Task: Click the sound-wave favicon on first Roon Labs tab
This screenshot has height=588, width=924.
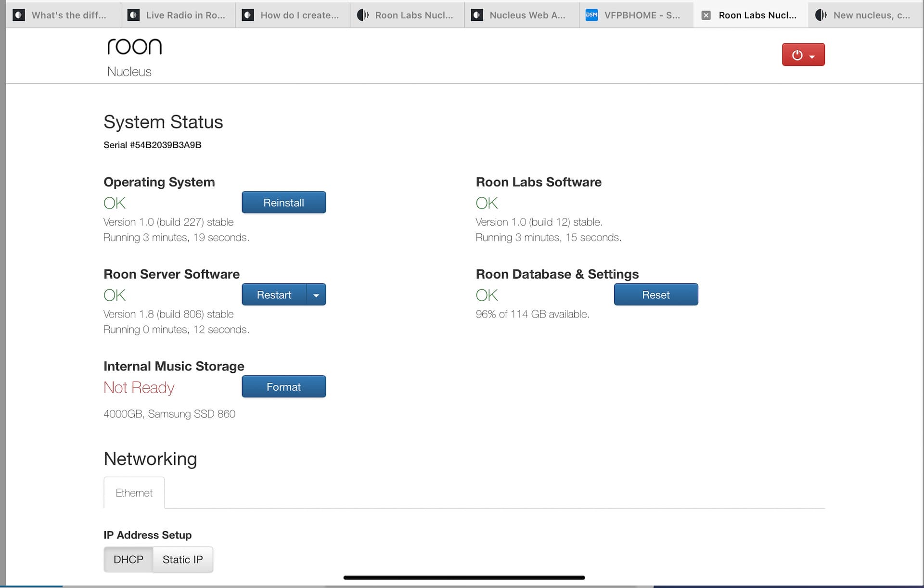Action: pyautogui.click(x=363, y=15)
